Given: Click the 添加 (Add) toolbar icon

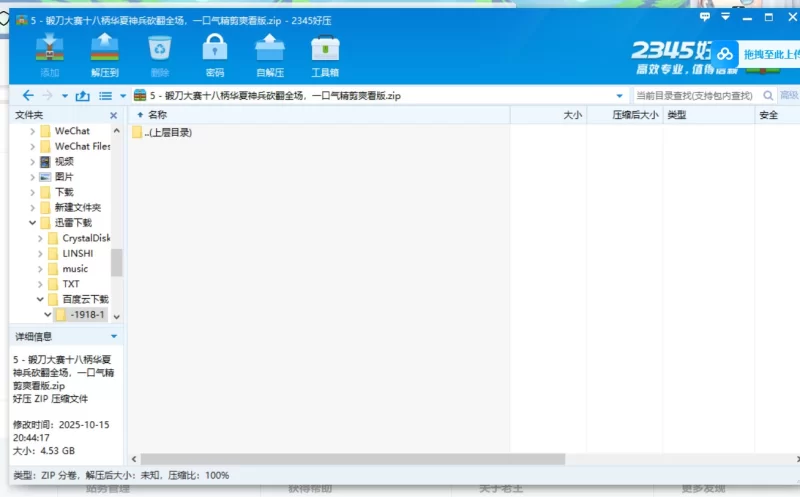Looking at the screenshot, I should pyautogui.click(x=49, y=54).
